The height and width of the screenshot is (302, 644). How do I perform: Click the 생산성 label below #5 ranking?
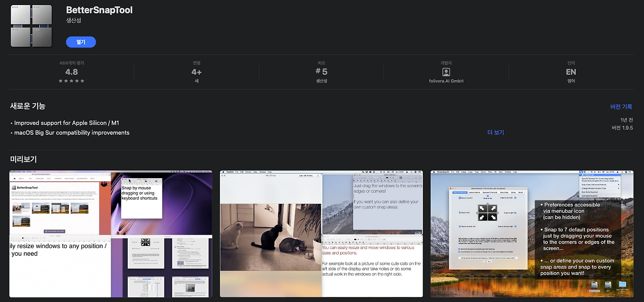point(321,81)
